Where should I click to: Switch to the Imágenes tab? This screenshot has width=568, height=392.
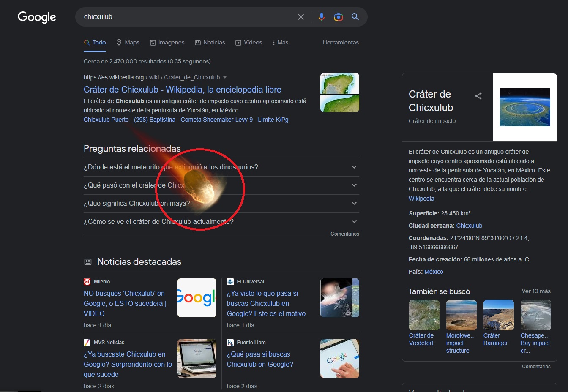click(167, 42)
